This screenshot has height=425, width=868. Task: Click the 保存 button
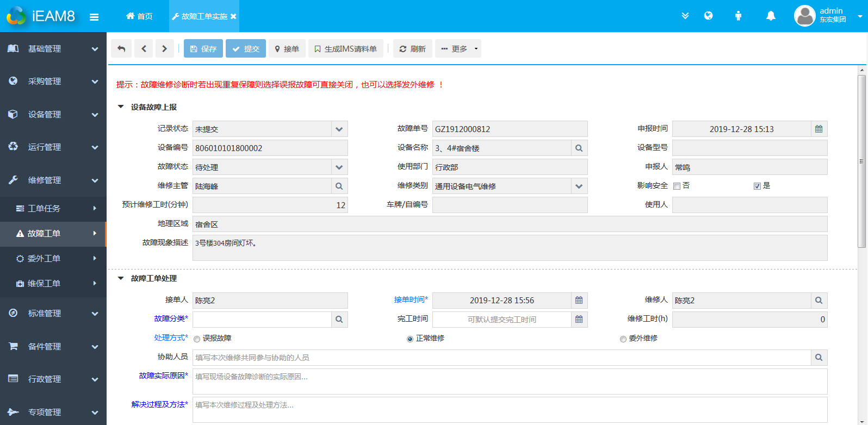pos(203,49)
